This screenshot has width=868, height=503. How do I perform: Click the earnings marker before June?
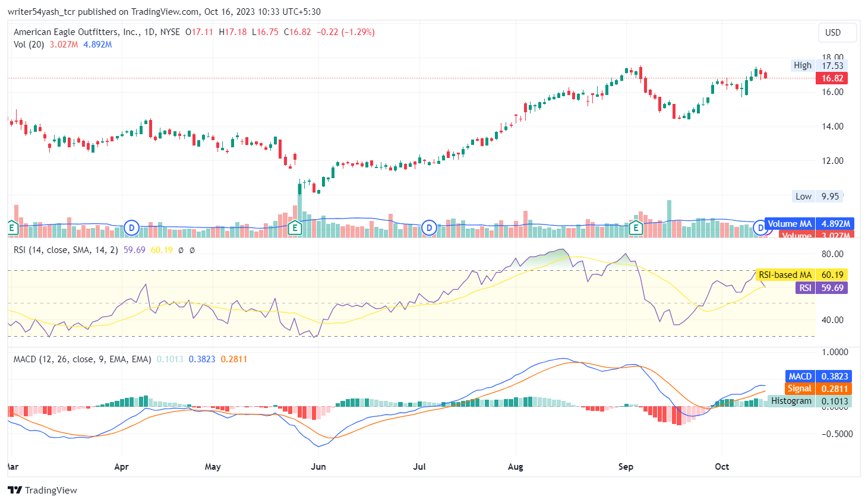[295, 227]
